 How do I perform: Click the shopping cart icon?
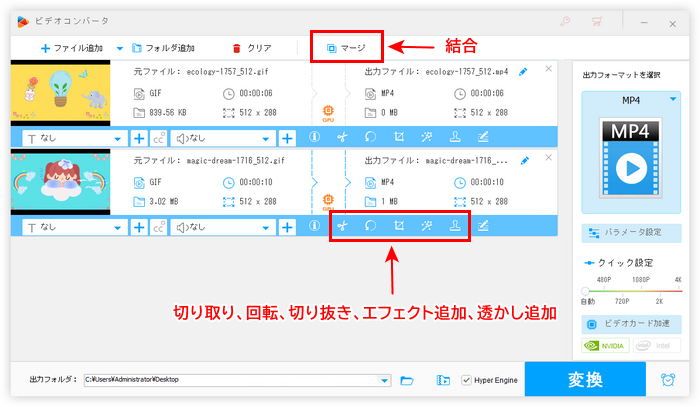(597, 21)
